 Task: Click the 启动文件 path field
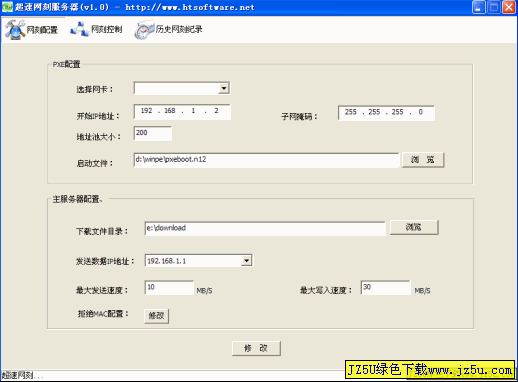tap(266, 160)
